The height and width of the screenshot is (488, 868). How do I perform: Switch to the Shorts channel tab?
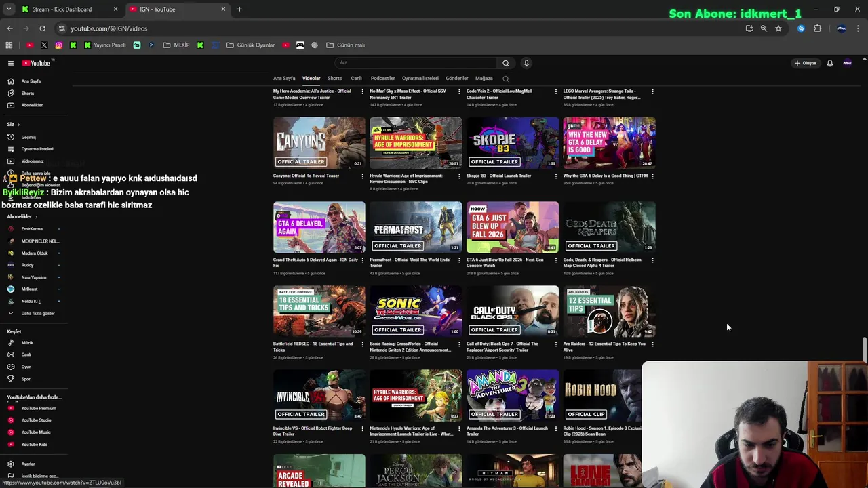[335, 78]
